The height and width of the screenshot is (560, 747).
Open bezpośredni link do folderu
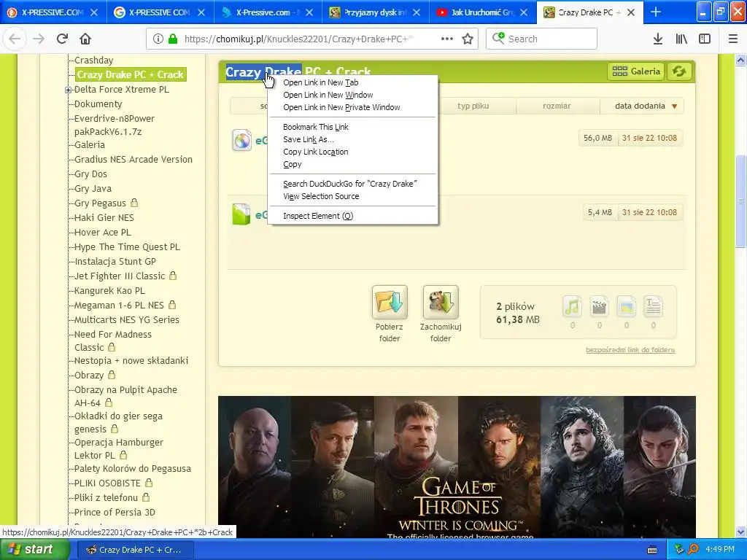pos(630,349)
